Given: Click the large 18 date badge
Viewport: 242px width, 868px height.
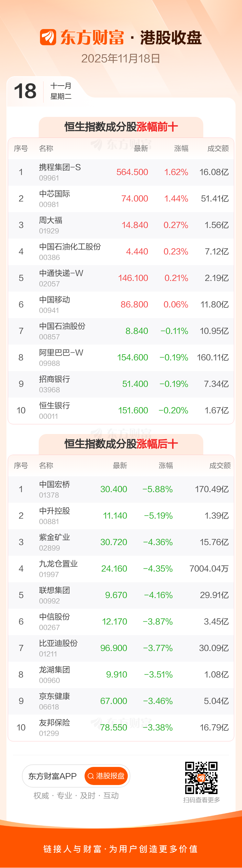Looking at the screenshot, I should pyautogui.click(x=25, y=91).
